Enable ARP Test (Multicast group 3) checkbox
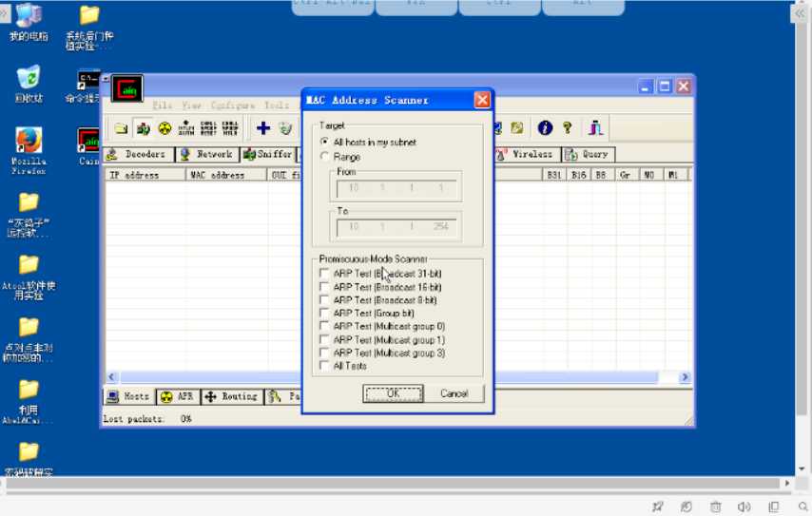This screenshot has height=516, width=812. 324,353
